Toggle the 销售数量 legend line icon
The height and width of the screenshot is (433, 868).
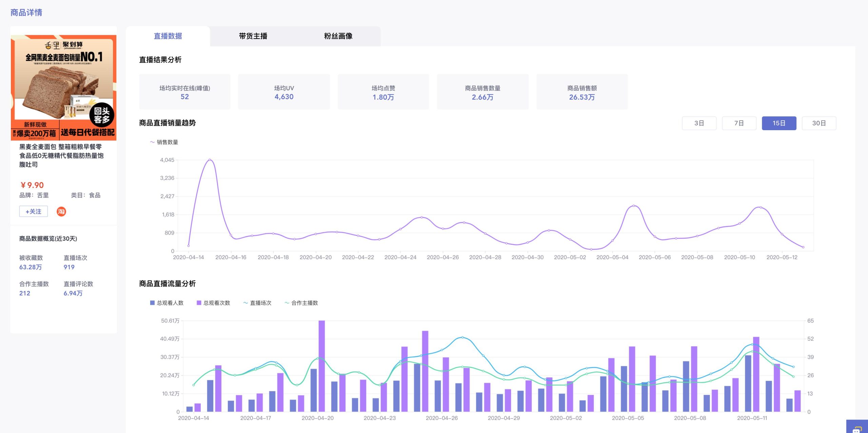(152, 142)
